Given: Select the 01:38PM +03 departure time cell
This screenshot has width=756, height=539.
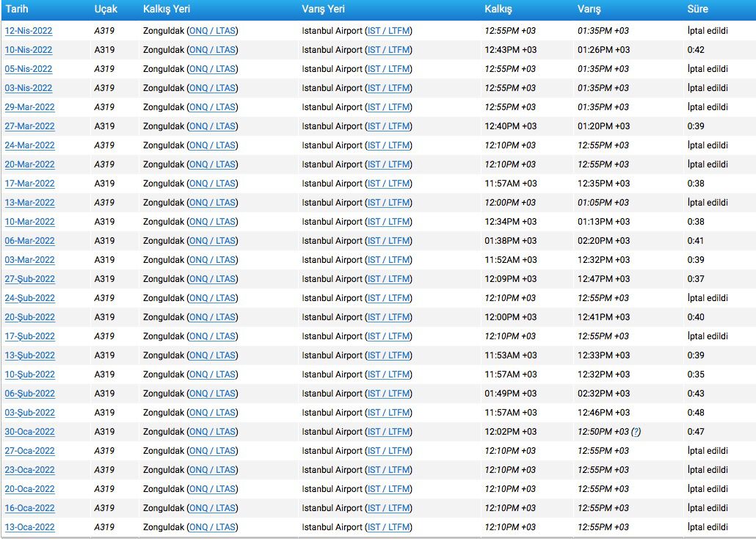Looking at the screenshot, I should pyautogui.click(x=511, y=241).
